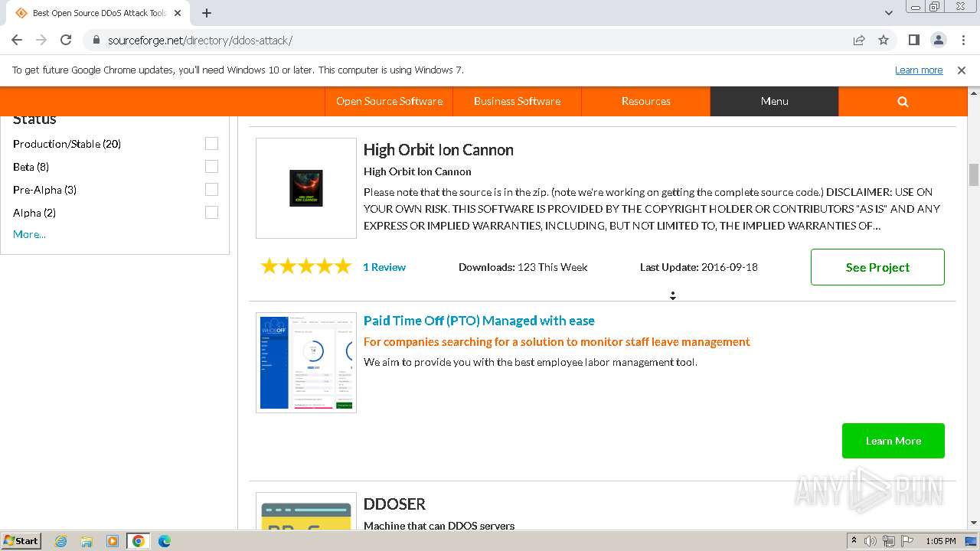This screenshot has width=980, height=551.
Task: Click the taskbar clock showing 1:05 PM
Action: (x=940, y=541)
